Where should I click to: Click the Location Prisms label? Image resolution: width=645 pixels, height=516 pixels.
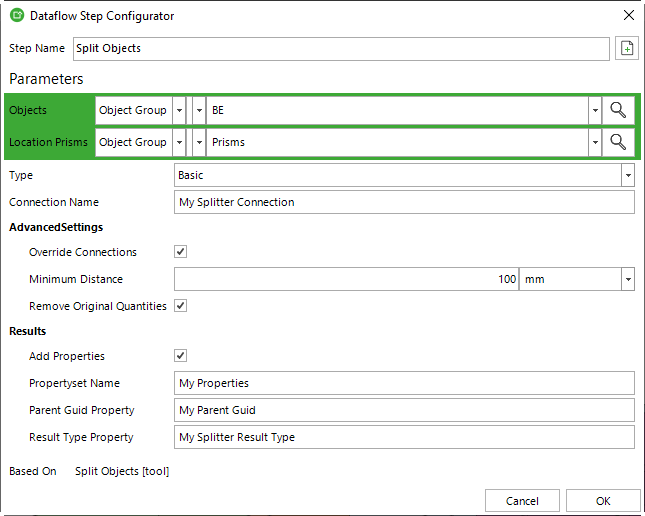[48, 142]
